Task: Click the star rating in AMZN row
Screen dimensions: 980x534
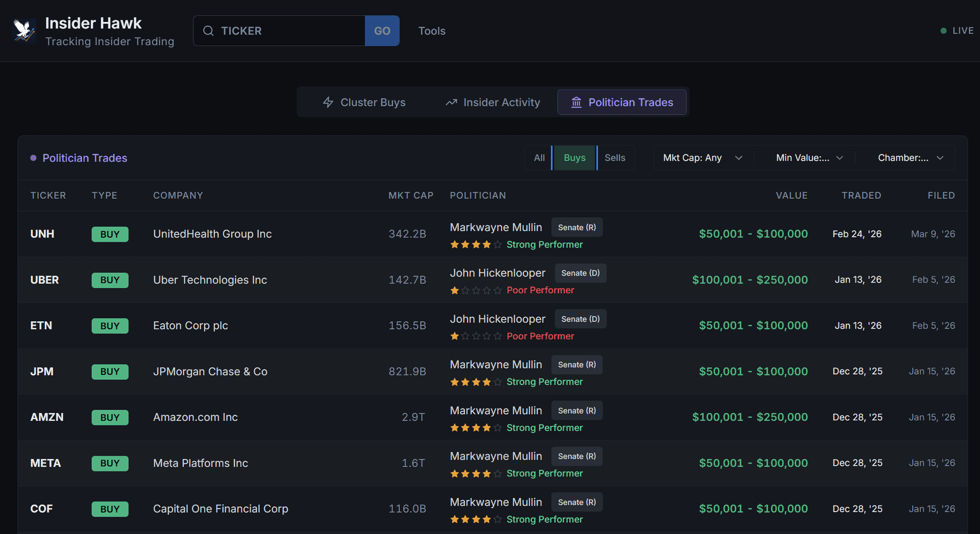Action: pyautogui.click(x=476, y=428)
